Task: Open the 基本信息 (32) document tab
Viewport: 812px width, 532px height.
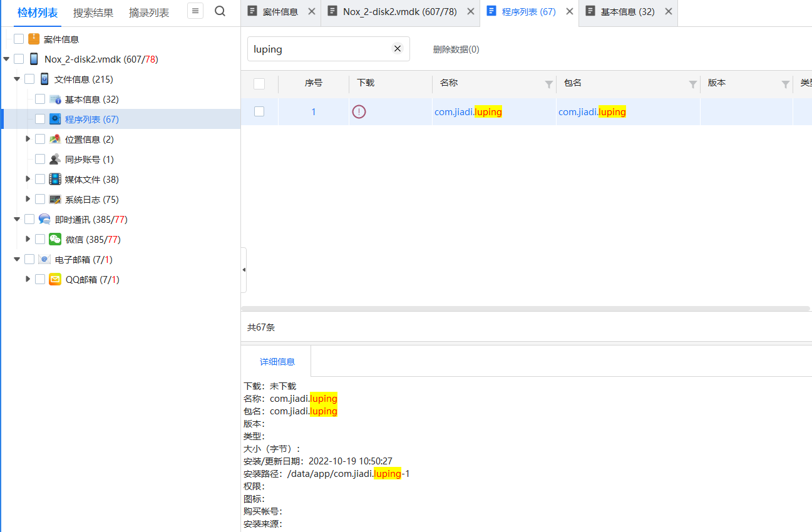Action: point(627,12)
